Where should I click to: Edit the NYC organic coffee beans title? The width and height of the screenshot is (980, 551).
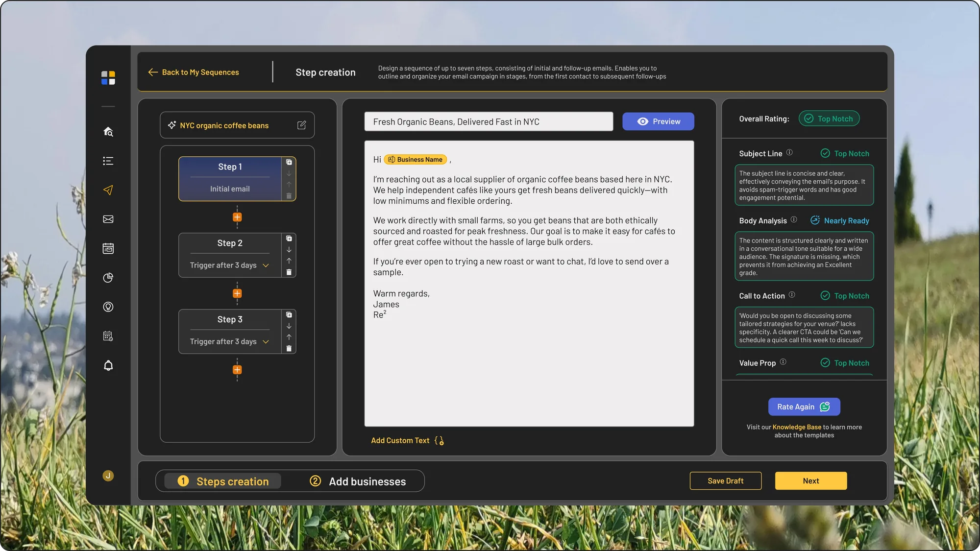pos(302,125)
